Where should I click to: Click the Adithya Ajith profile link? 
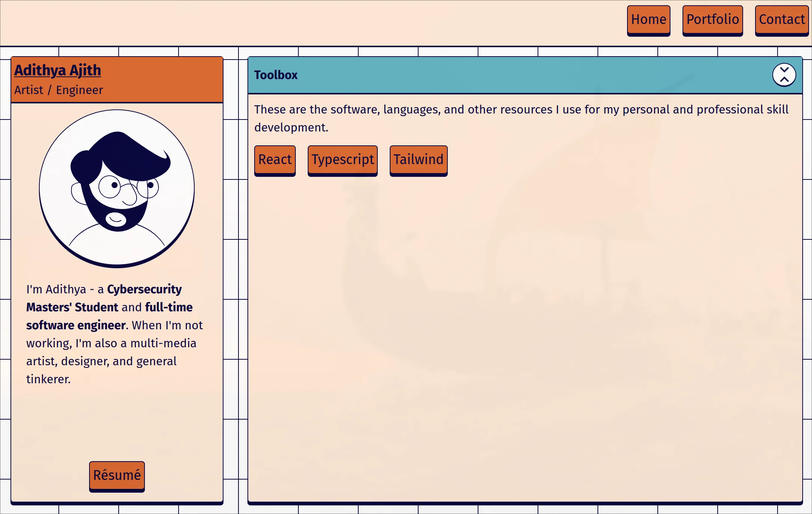click(x=58, y=70)
